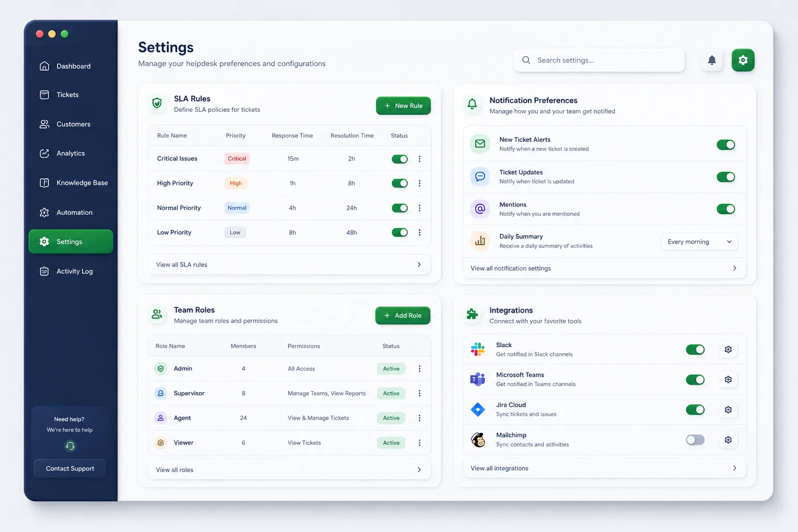Image resolution: width=798 pixels, height=532 pixels.
Task: Click the Critical priority badge
Action: [237, 158]
